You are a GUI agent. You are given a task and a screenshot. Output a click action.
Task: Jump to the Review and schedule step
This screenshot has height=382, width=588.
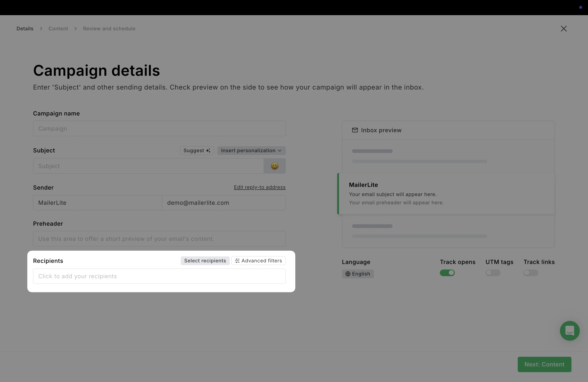(x=109, y=29)
